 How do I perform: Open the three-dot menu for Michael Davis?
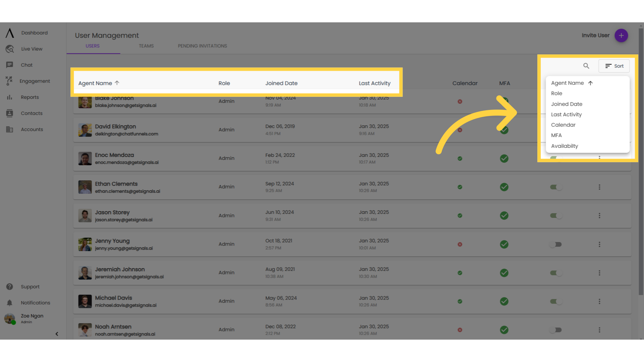point(599,301)
